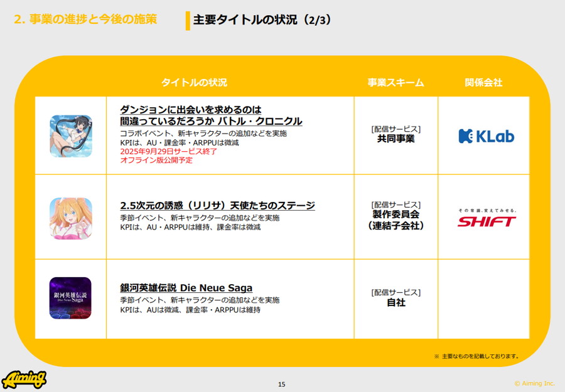The image size is (565, 392).
Task: Click the Aiming logo in bottom corner
Action: click(24, 379)
